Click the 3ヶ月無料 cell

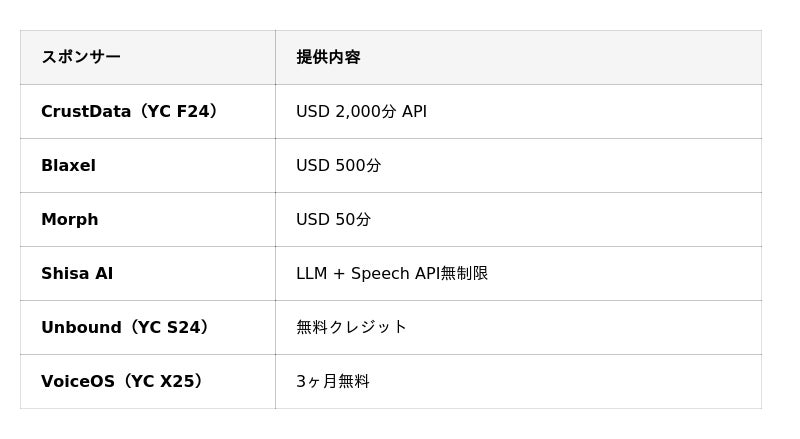click(x=333, y=382)
